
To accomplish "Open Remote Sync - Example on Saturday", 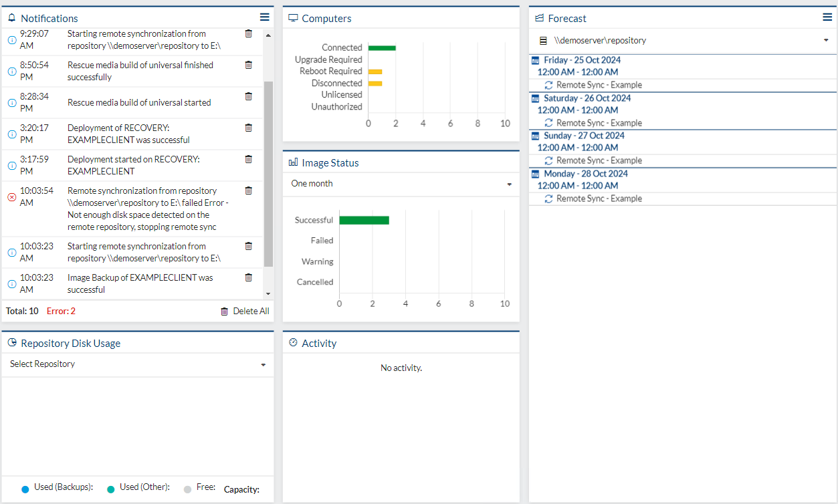I will pos(593,123).
